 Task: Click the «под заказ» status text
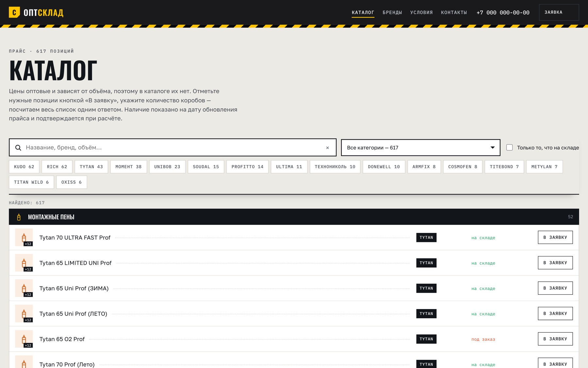coord(483,339)
